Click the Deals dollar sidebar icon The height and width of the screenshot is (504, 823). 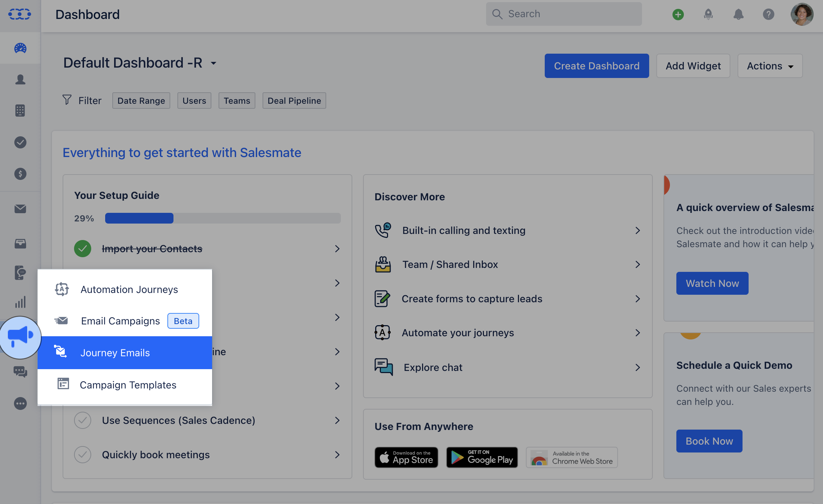click(20, 174)
